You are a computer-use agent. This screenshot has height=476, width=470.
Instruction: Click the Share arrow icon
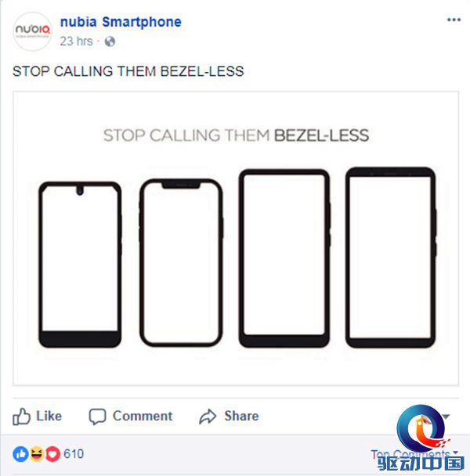tap(208, 416)
